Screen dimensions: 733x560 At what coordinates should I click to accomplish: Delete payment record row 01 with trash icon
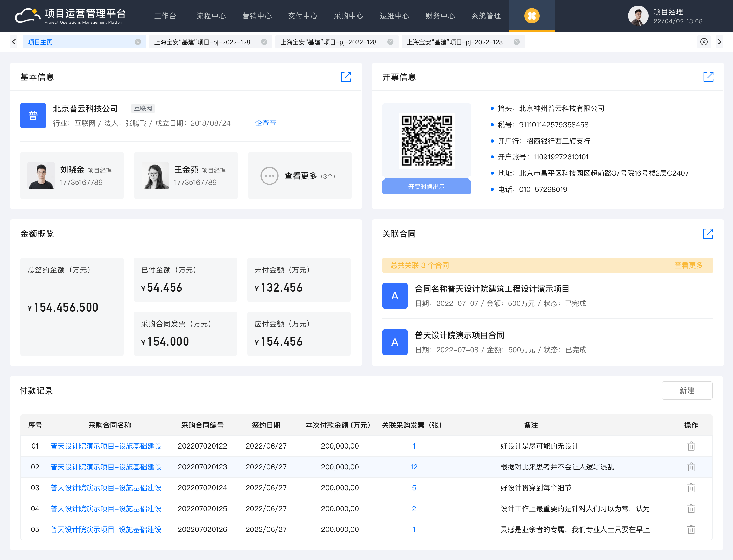[691, 446]
